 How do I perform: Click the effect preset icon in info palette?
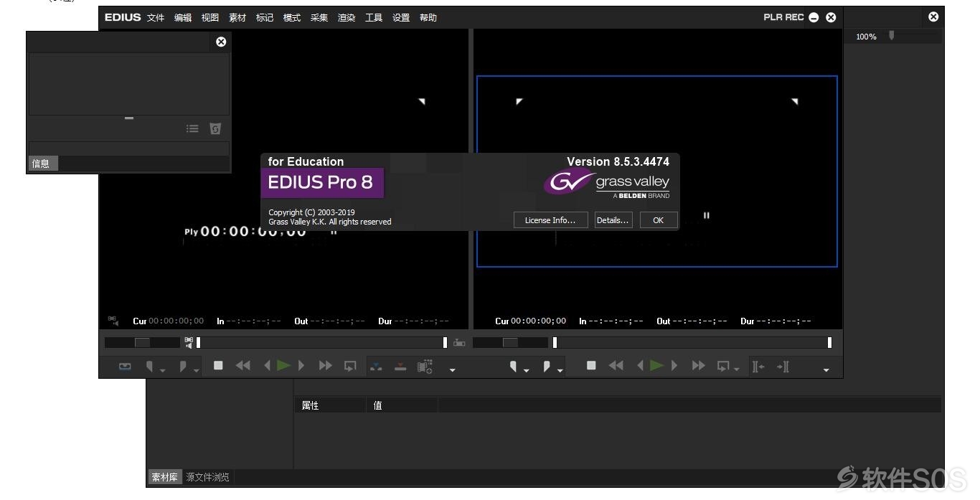click(x=215, y=128)
